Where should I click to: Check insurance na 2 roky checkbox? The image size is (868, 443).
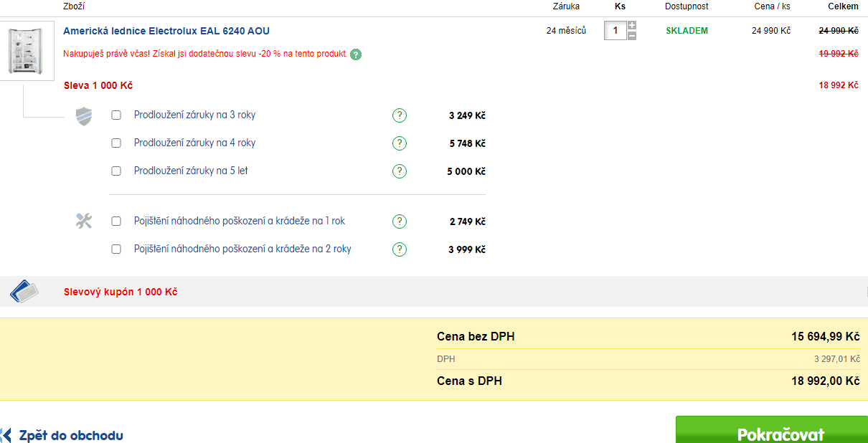(116, 249)
